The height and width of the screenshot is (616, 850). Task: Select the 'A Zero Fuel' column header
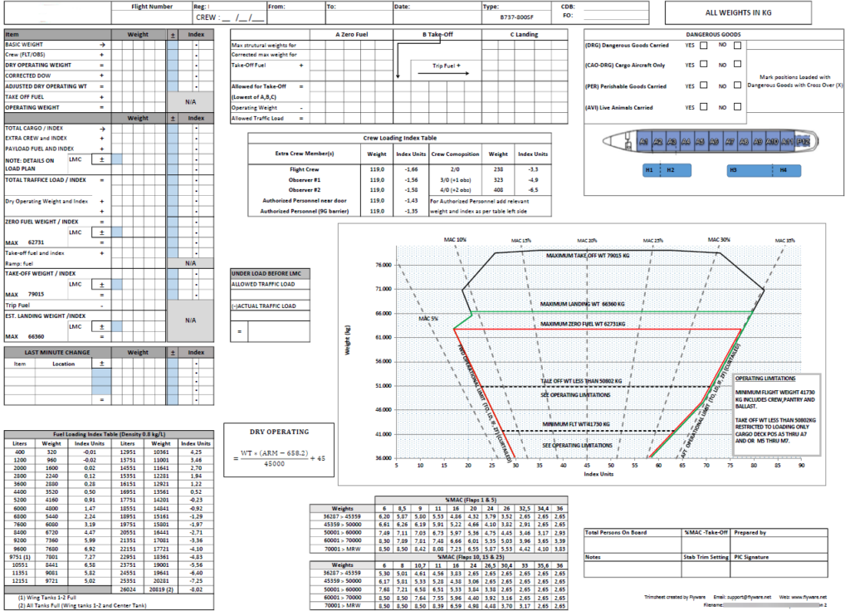tap(351, 34)
